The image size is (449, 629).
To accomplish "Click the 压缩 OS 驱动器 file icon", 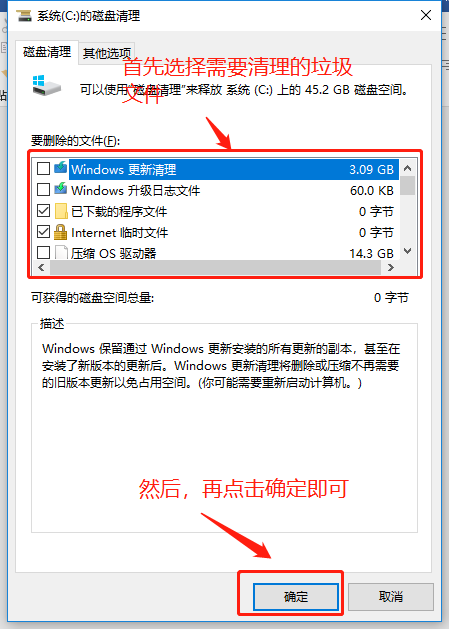I will click(61, 253).
